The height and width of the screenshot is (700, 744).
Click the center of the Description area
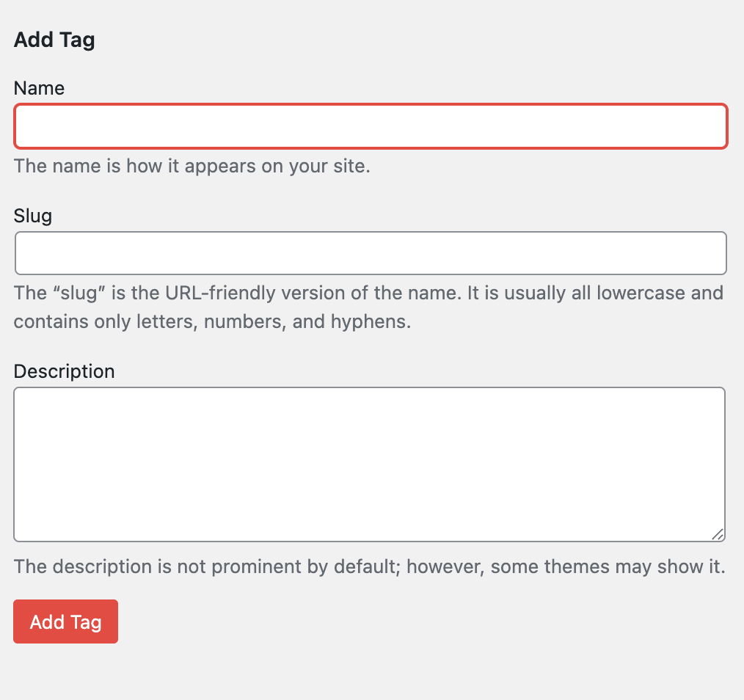(370, 464)
